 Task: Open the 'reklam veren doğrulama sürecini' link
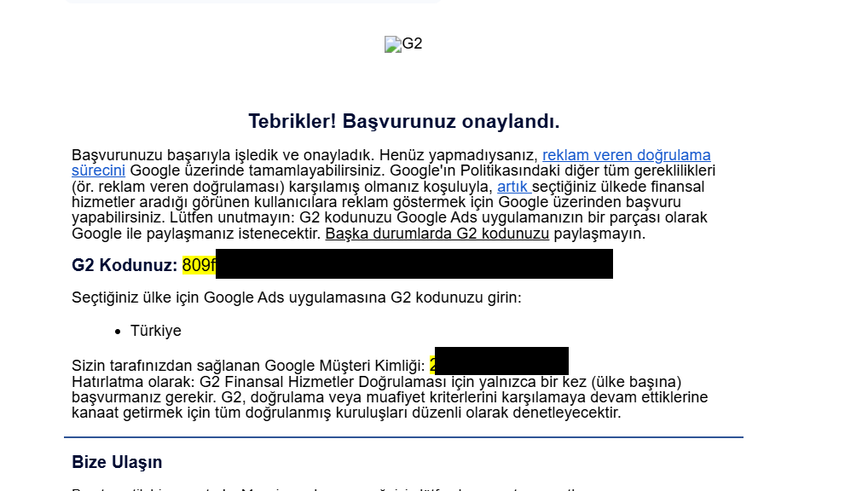[x=626, y=155]
